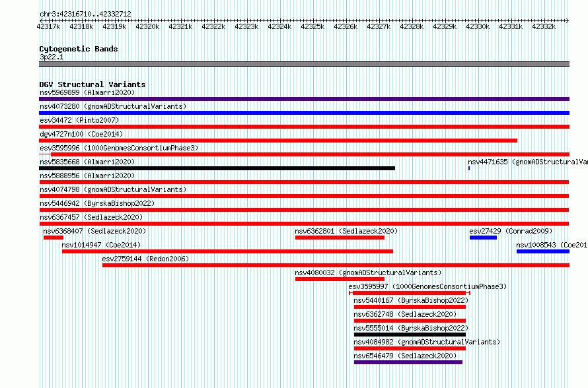Select the purple nsv5969899 variant bar
Image resolution: width=588 pixels, height=388 pixels.
304,99
